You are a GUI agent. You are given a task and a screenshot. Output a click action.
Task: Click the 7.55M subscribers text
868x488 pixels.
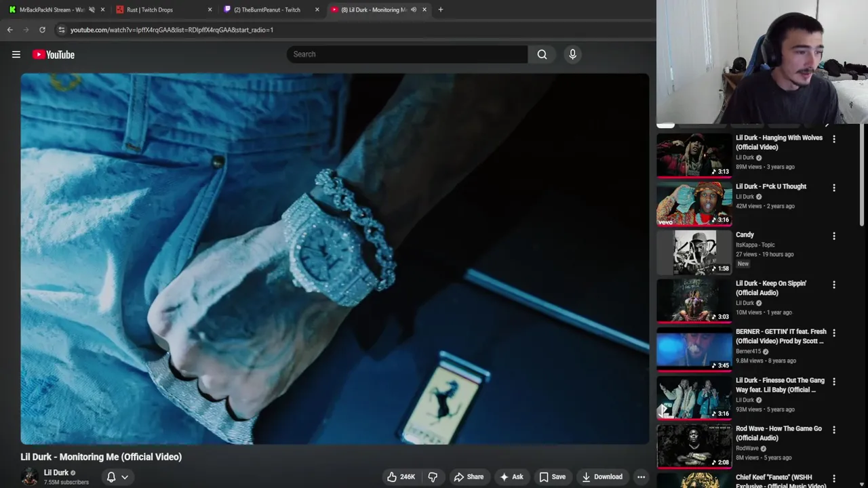(66, 483)
